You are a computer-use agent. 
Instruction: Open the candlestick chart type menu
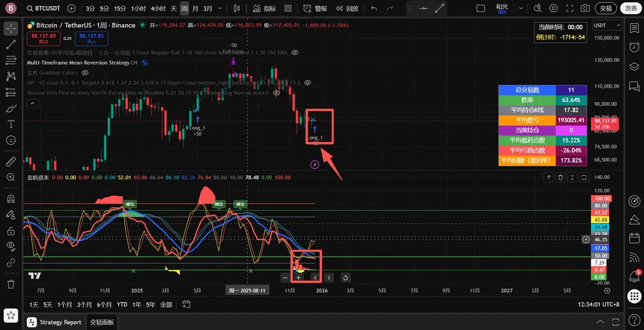[236, 8]
